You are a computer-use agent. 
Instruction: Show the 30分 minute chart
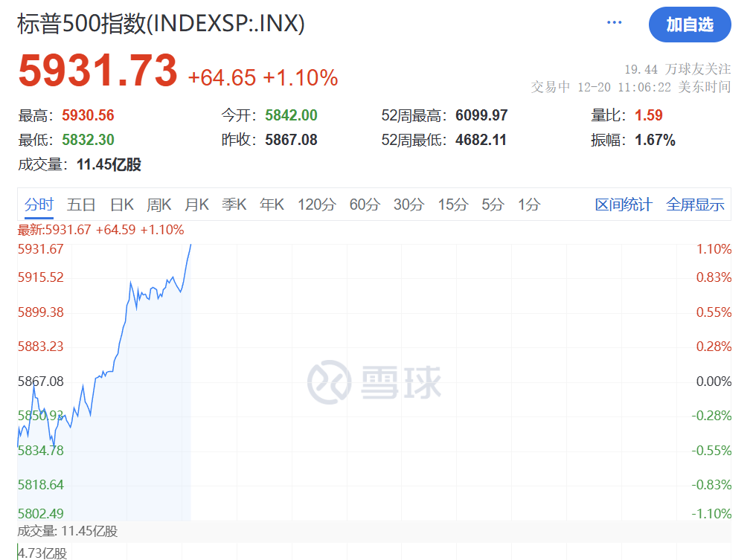[x=408, y=205]
